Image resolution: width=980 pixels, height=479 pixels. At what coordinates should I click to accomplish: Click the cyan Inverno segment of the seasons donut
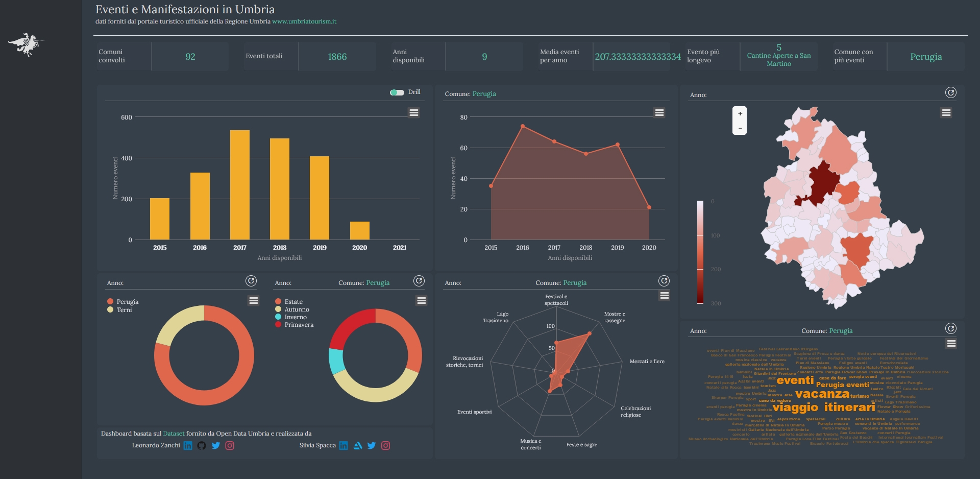336,361
